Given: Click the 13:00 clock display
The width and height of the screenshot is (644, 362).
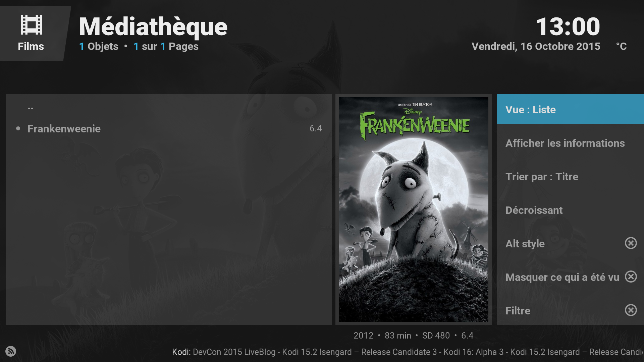Looking at the screenshot, I should [568, 26].
